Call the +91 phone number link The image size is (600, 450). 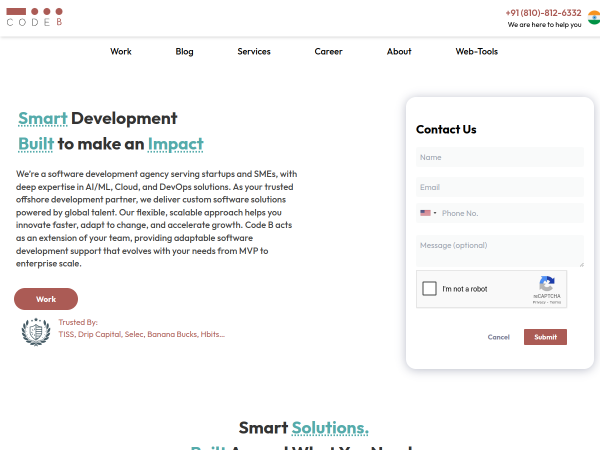(x=543, y=13)
